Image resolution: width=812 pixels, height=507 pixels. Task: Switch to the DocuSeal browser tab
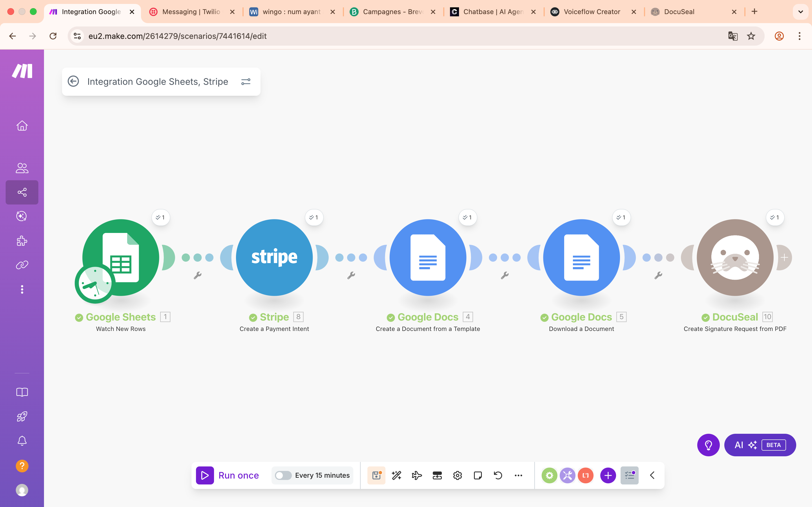point(679,12)
